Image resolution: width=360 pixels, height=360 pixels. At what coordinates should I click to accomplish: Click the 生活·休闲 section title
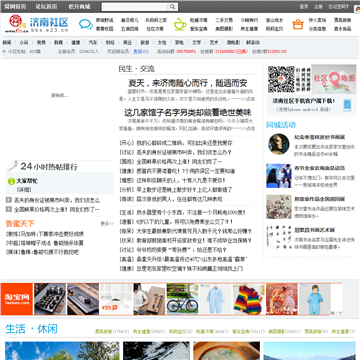point(31,329)
